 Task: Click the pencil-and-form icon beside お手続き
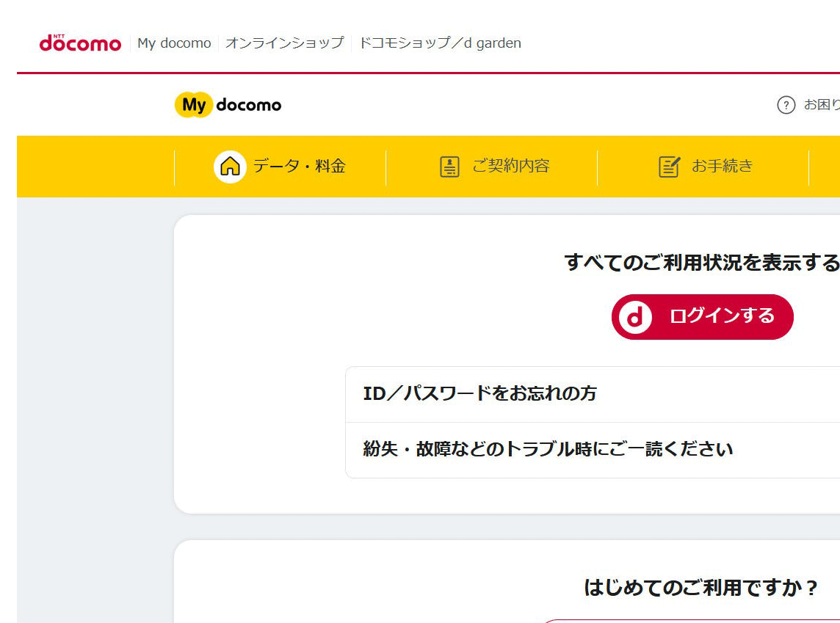pos(669,167)
